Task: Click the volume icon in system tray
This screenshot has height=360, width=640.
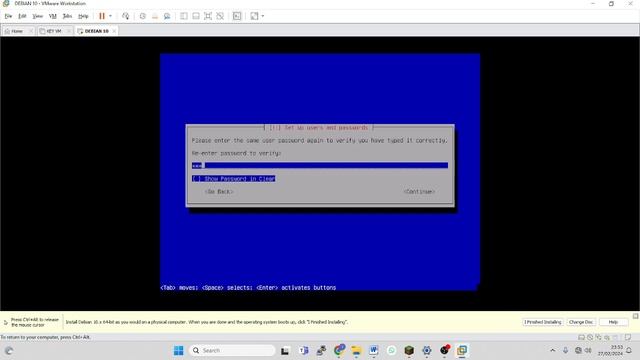Action: (x=588, y=351)
